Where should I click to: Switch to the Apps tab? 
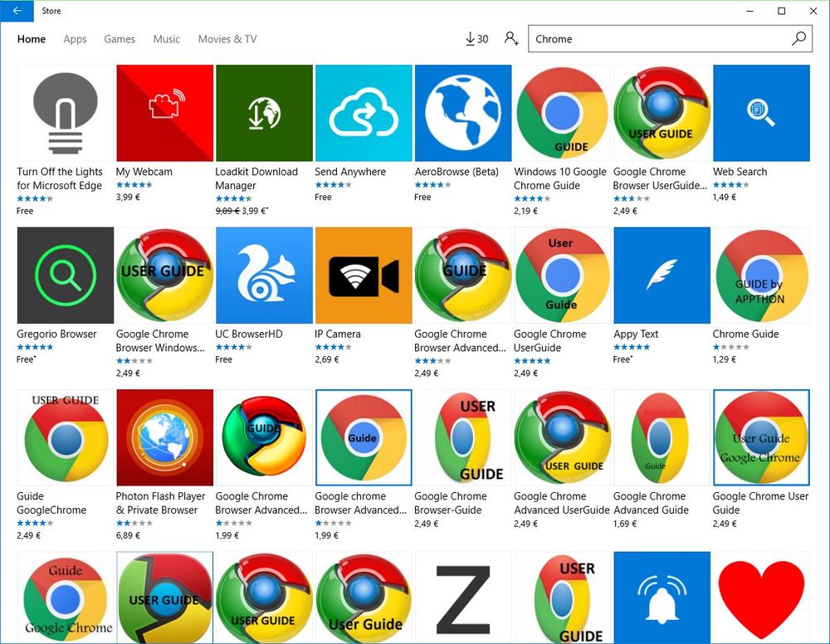[75, 39]
